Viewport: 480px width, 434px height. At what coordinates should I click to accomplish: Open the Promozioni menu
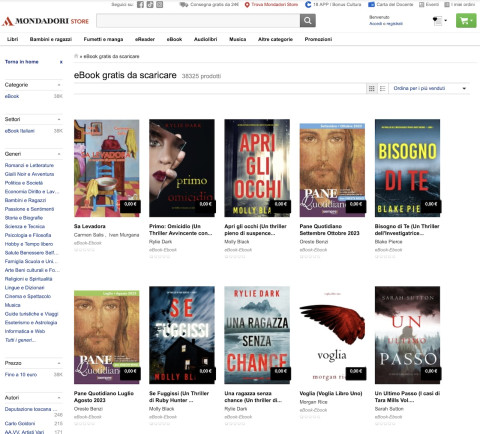pos(318,39)
